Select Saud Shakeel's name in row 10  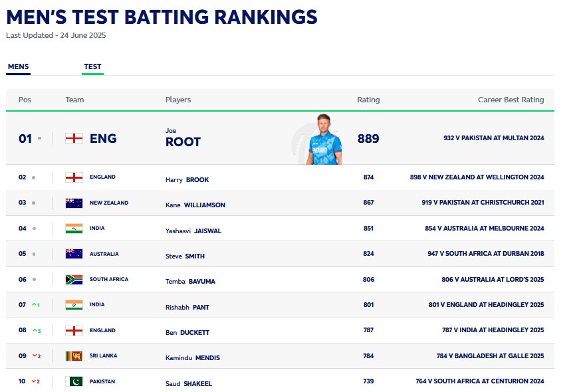[188, 383]
